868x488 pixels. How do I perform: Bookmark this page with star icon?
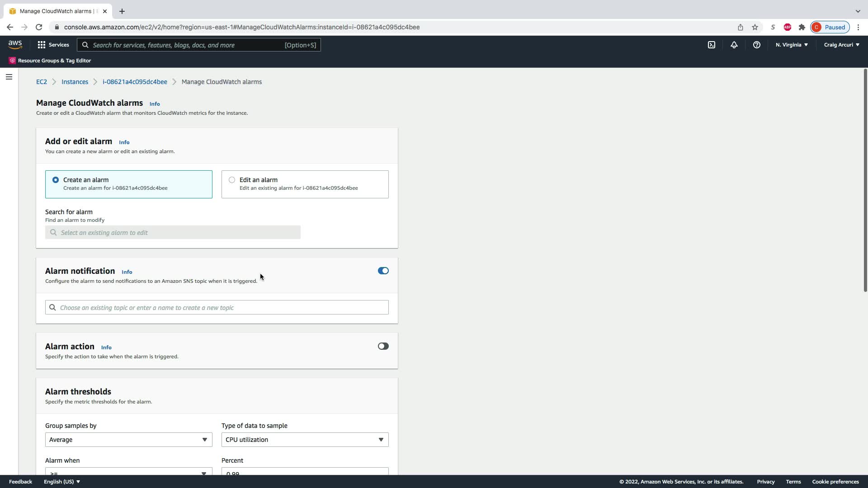coord(755,27)
